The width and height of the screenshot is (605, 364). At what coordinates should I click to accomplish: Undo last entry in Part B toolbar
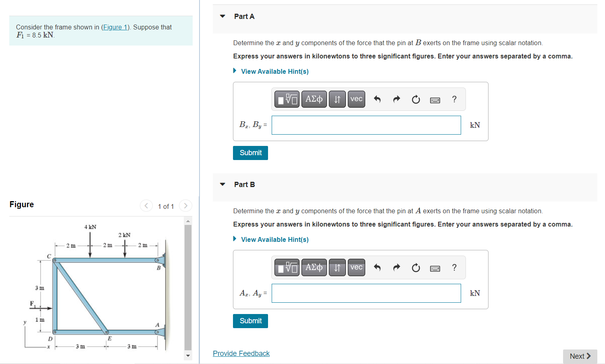point(377,267)
